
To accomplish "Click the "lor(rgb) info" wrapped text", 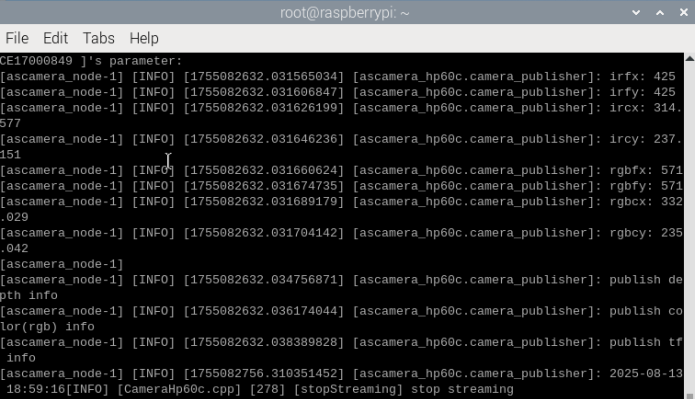I will (47, 327).
